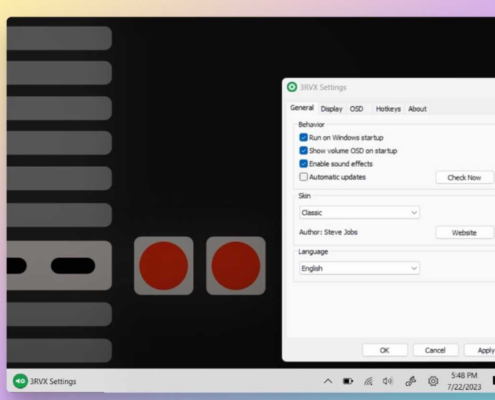Switch to the Display tab

[x=331, y=109]
